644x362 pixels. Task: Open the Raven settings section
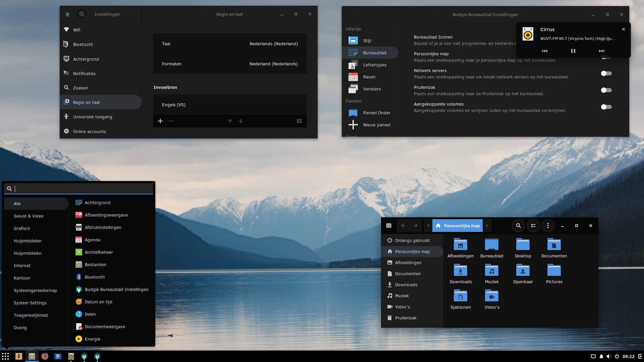[369, 77]
